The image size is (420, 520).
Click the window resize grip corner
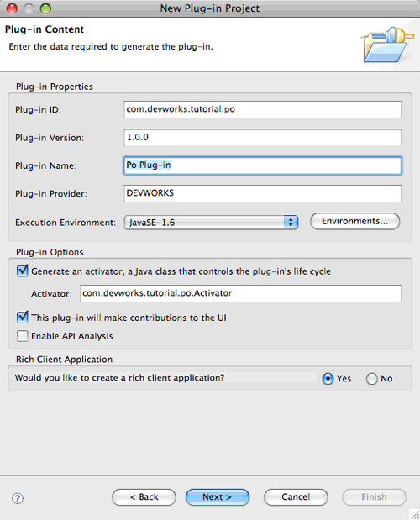[414, 514]
